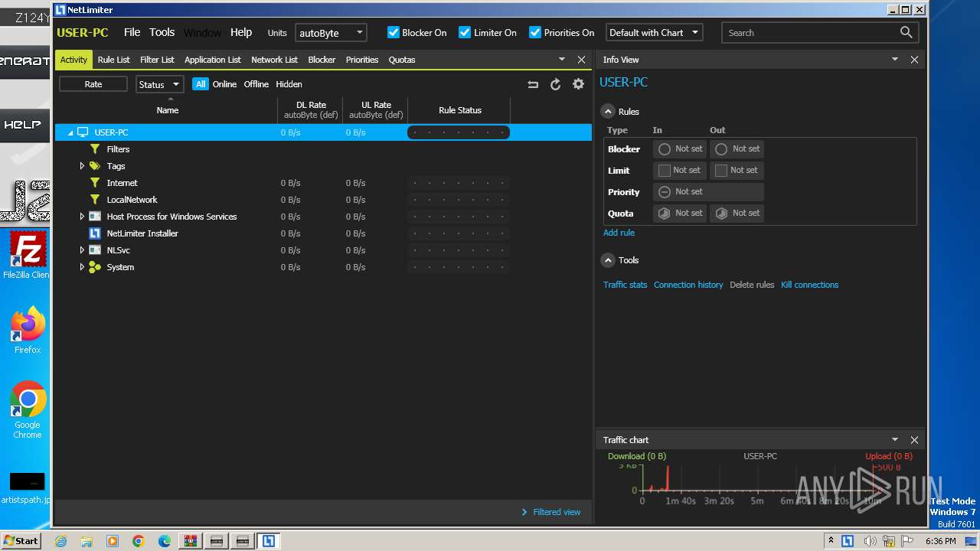Open the Status dropdown in Activity
Image resolution: width=980 pixels, height=551 pixels.
tap(159, 84)
